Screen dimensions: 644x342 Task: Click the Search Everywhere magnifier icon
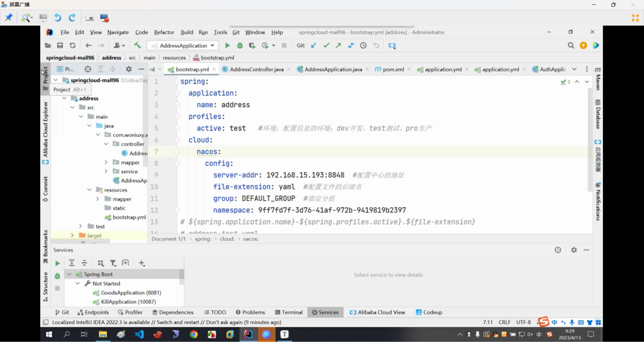point(571,46)
